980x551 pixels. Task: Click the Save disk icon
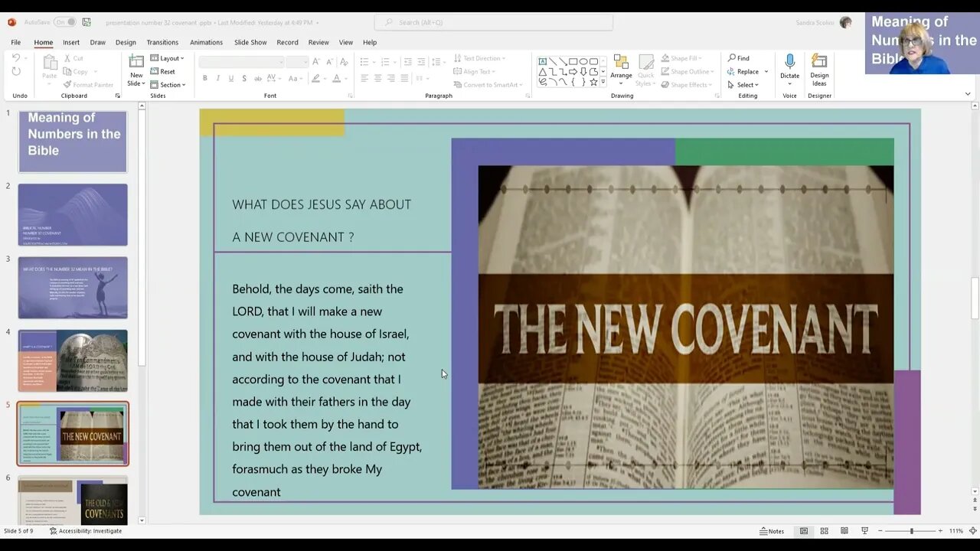pyautogui.click(x=87, y=22)
